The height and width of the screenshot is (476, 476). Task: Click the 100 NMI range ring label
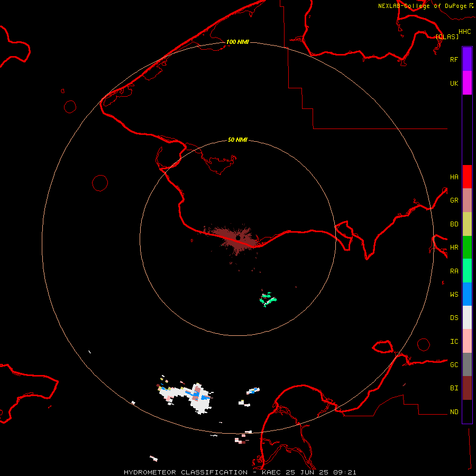click(x=237, y=42)
